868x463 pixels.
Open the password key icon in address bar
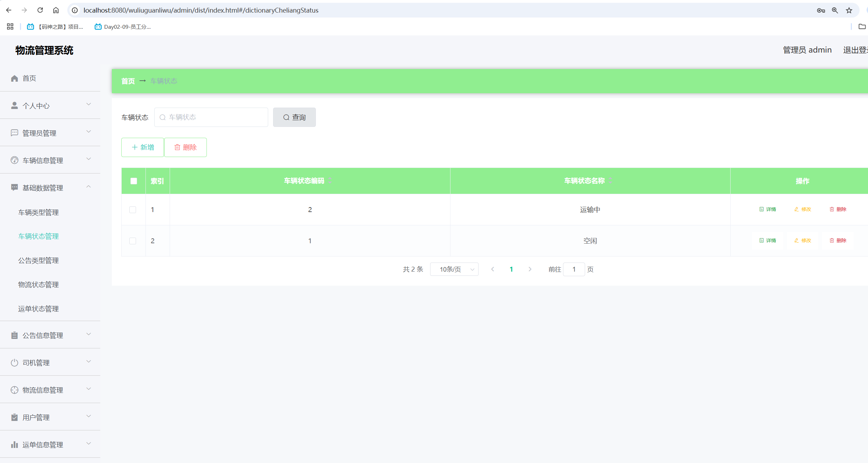[821, 10]
